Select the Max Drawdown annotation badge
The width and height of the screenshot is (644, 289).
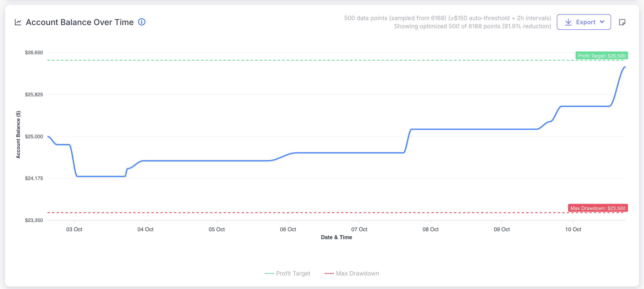597,208
